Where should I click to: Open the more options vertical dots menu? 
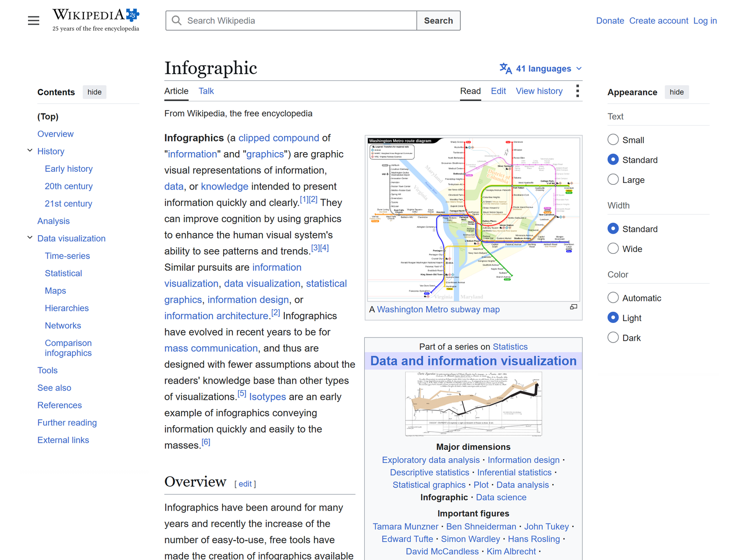[578, 91]
